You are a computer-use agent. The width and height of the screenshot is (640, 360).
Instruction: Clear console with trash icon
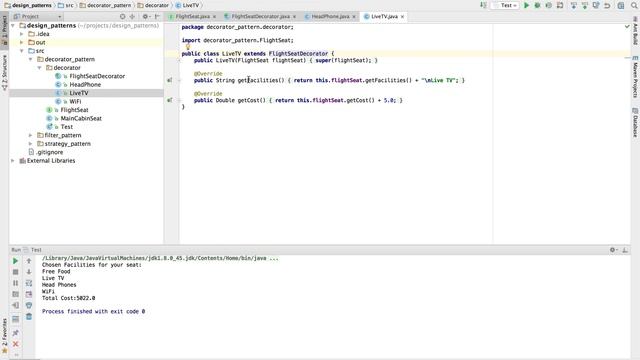point(29,316)
